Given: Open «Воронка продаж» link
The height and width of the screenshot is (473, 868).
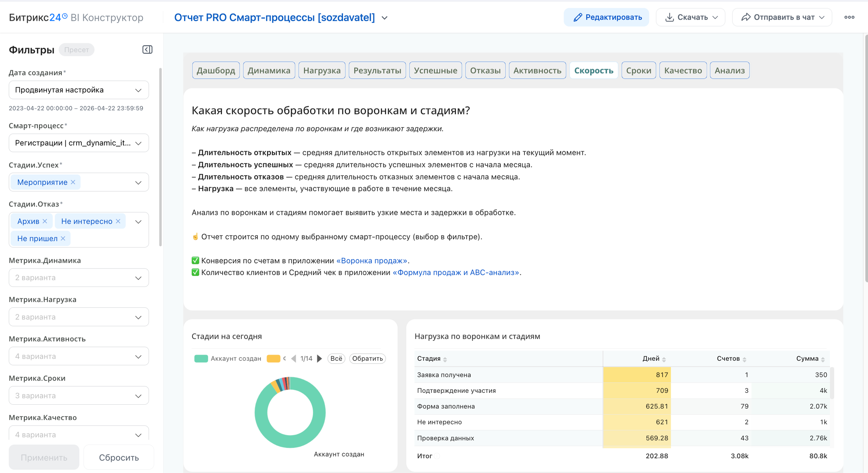Looking at the screenshot, I should 372,260.
